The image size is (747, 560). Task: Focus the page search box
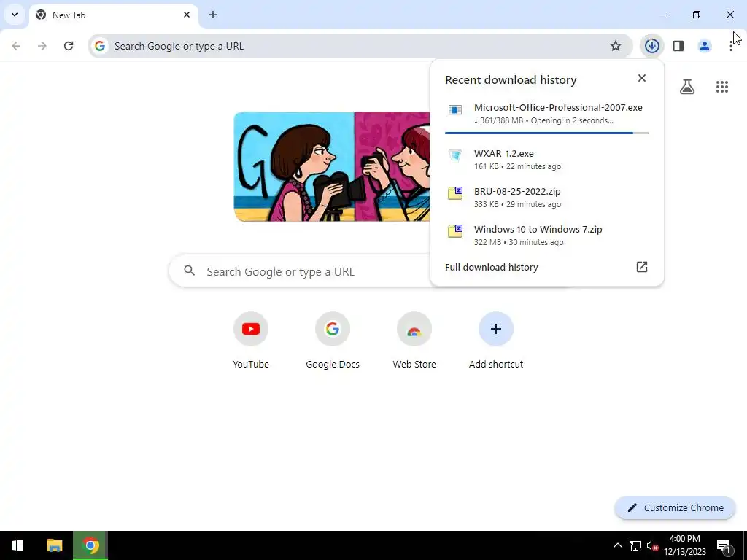300,271
